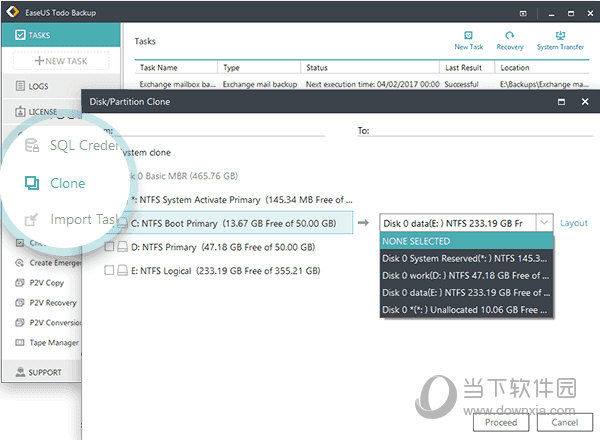Click the Tape Manager icon

click(20, 342)
